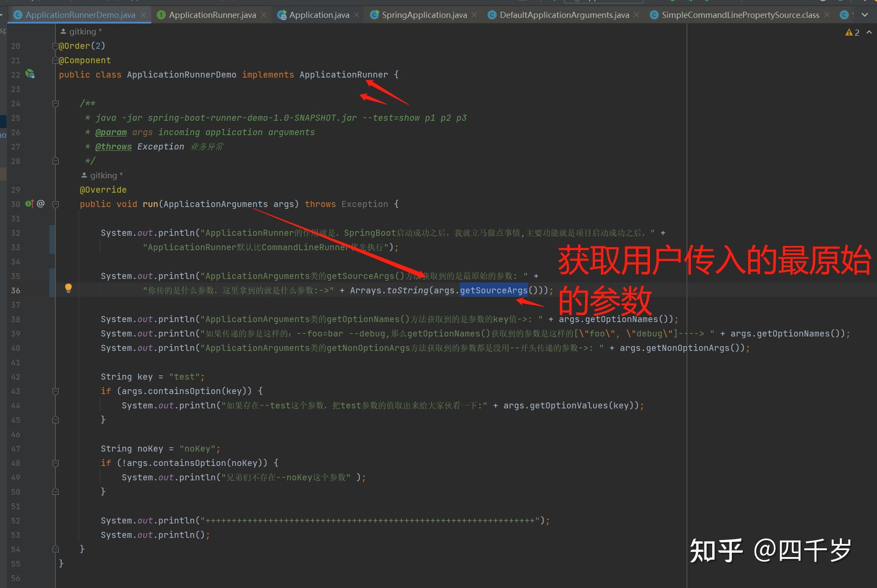Switch to the DefaultApplicationArguments.java tab

click(564, 15)
